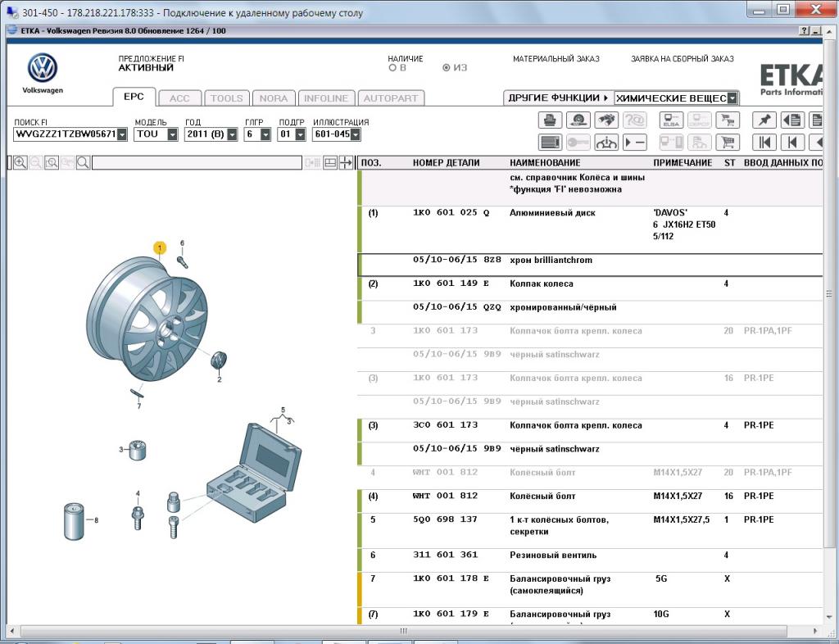Click the barcode list icon

point(550,143)
